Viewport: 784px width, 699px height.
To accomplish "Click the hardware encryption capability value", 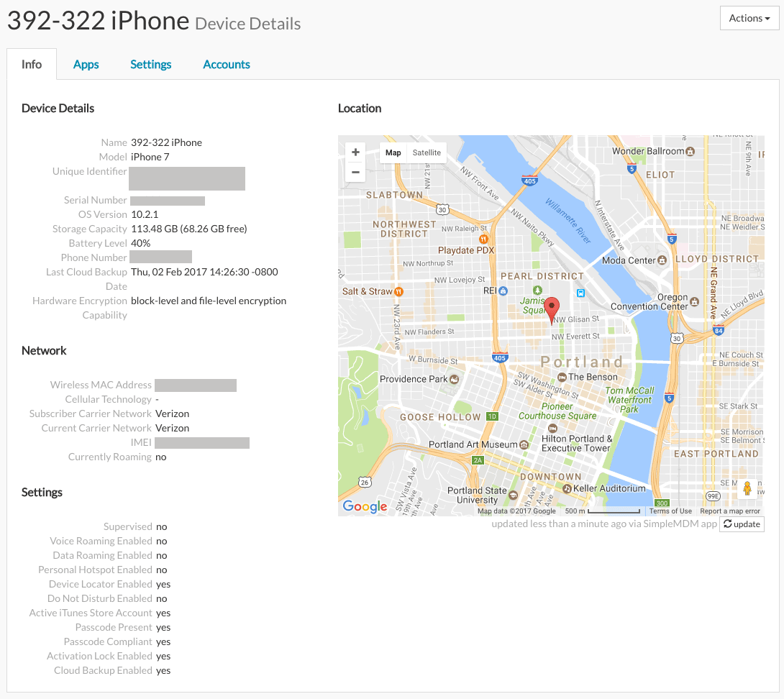I will 209,301.
